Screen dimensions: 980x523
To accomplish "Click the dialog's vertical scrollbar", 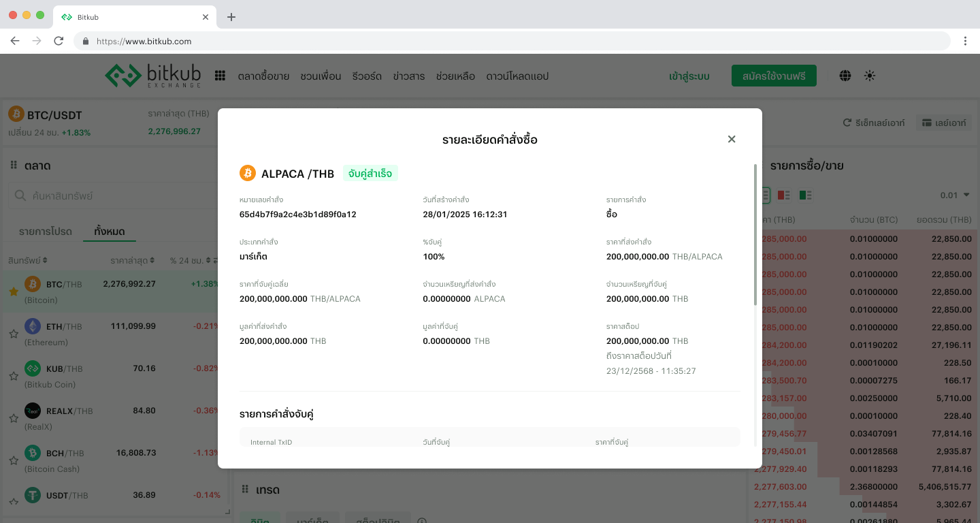I will coord(755,234).
